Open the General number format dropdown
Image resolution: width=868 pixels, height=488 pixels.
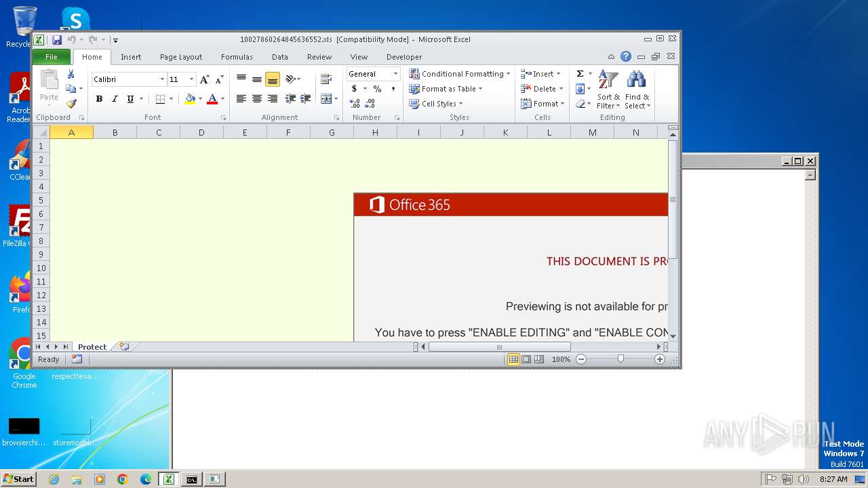pyautogui.click(x=395, y=74)
